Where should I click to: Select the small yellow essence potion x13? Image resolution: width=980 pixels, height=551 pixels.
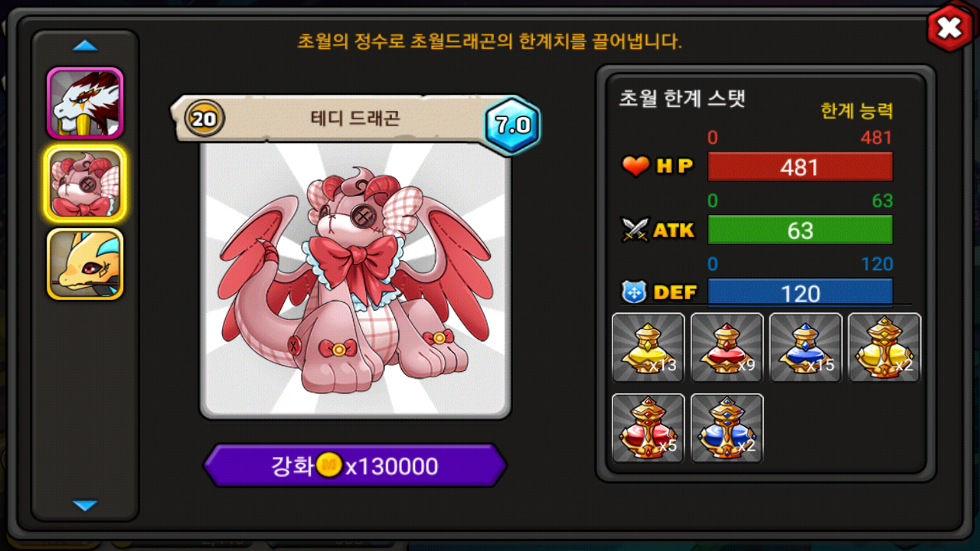[648, 347]
